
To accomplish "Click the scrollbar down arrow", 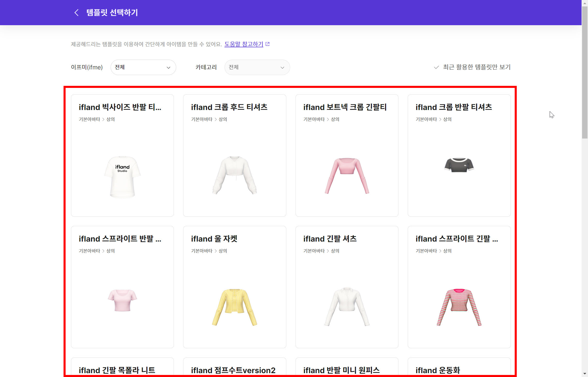I will (585, 374).
